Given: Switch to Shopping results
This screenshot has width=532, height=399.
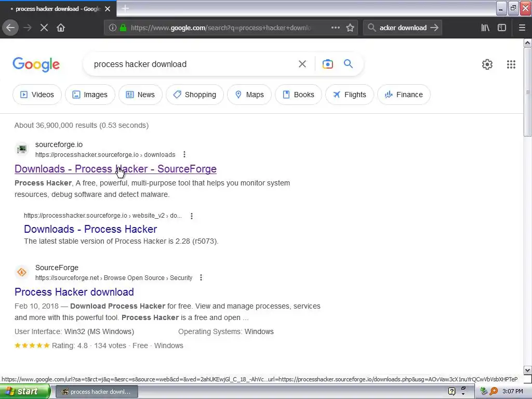Looking at the screenshot, I should (195, 95).
